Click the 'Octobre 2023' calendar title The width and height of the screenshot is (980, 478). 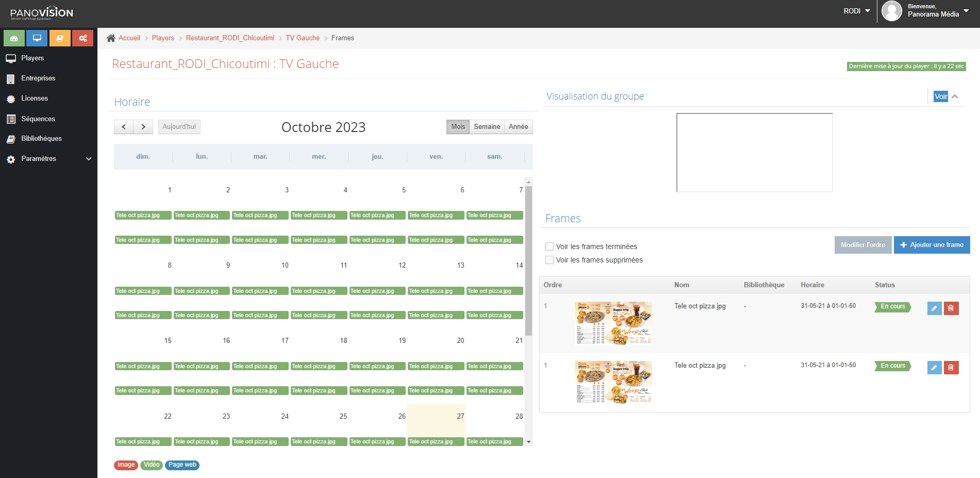click(x=323, y=127)
